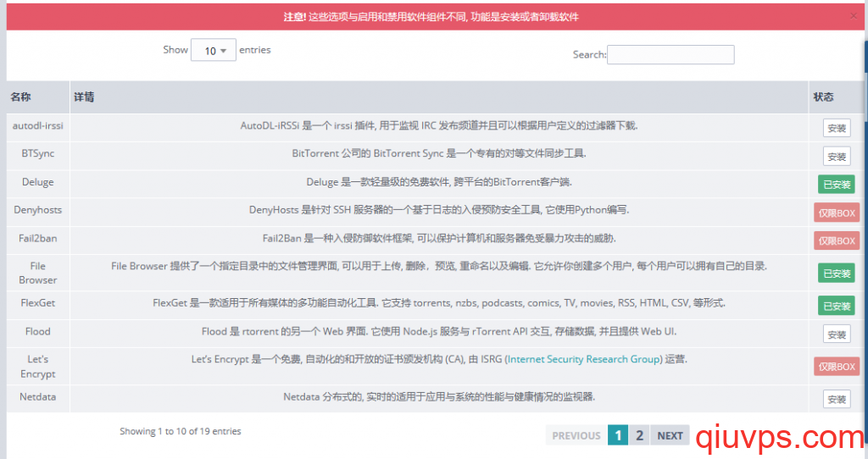
Task: Click Deluge 已安装 status button
Action: (x=837, y=185)
